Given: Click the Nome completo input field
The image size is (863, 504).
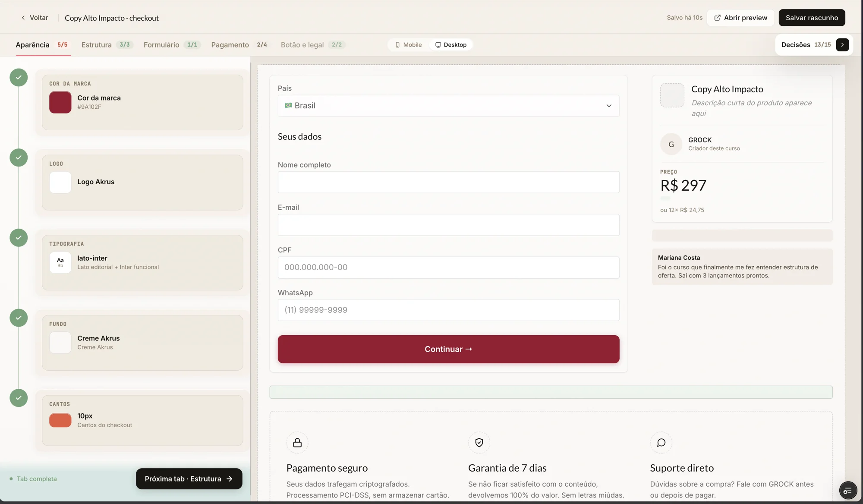Looking at the screenshot, I should click(x=448, y=182).
